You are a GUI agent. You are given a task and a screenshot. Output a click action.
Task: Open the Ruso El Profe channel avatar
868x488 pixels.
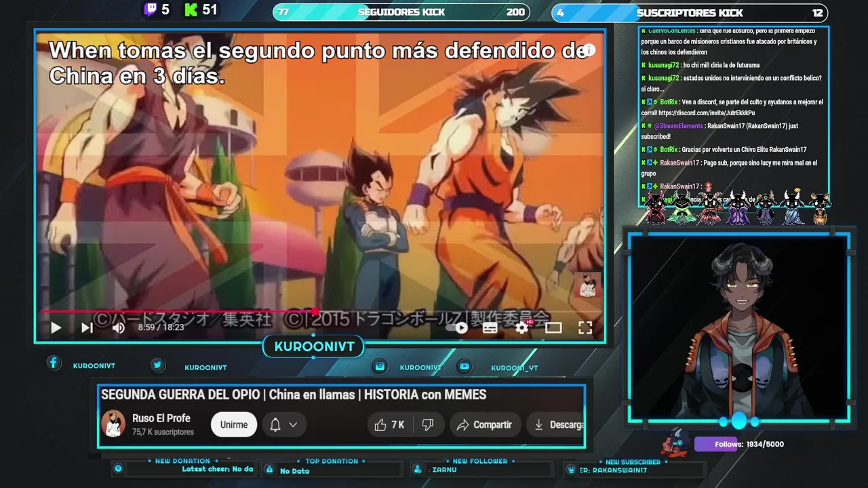113,424
